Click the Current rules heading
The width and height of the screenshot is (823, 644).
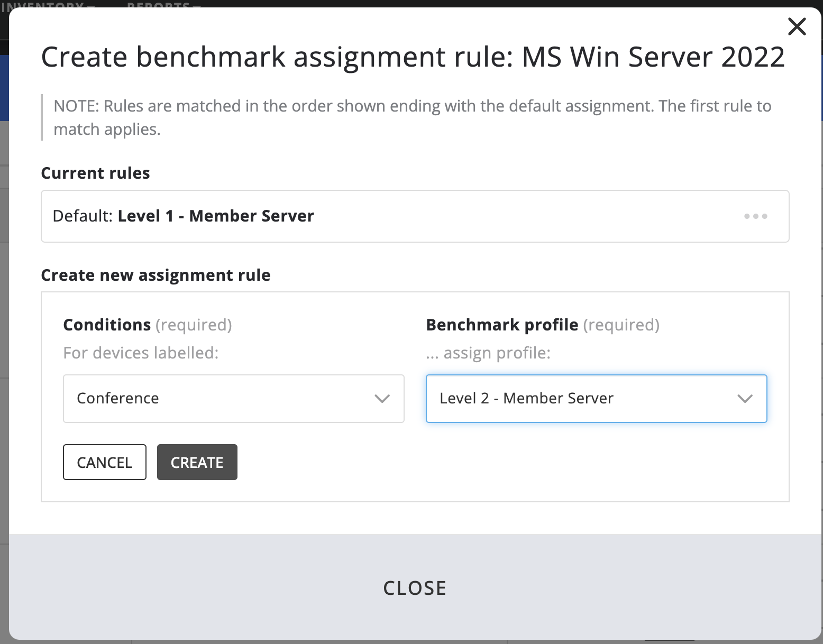click(x=95, y=173)
